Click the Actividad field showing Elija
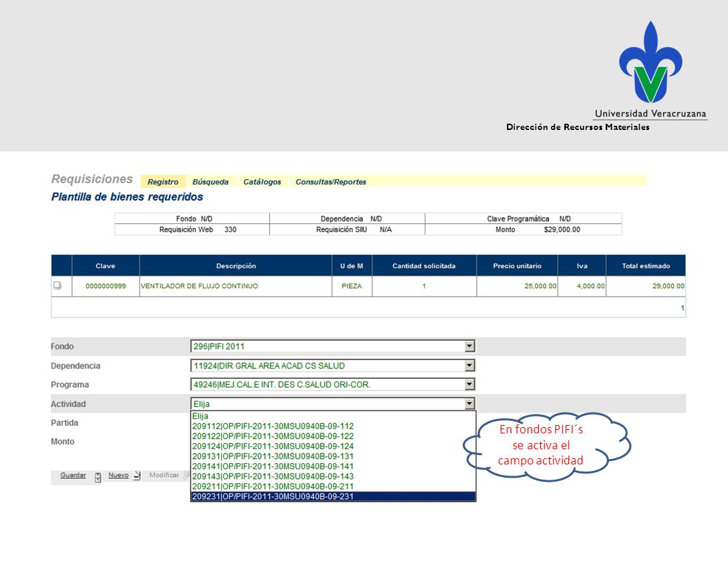This screenshot has width=728, height=564. (x=333, y=404)
